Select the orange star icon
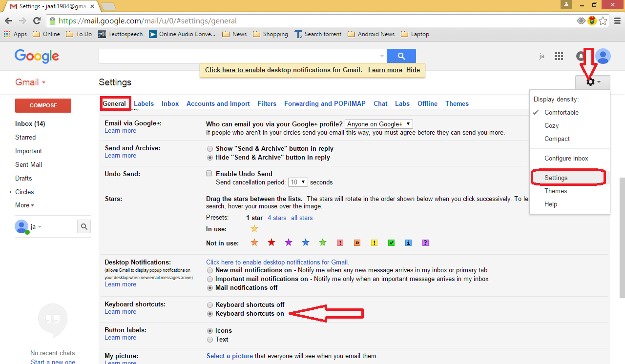This screenshot has height=364, width=625. 254,243
